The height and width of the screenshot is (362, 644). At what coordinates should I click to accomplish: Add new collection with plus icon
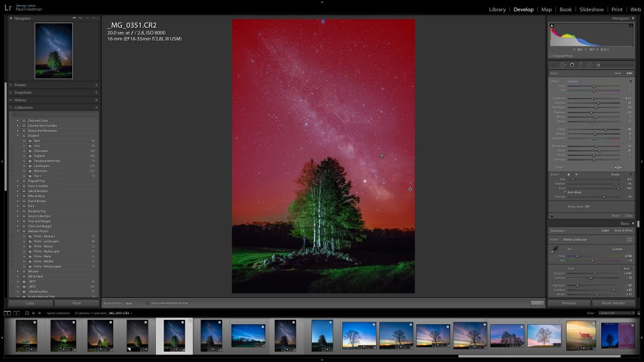(x=96, y=107)
